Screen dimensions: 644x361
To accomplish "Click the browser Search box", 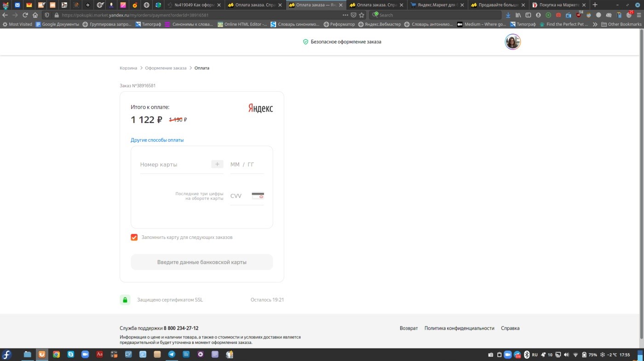I will coord(436,15).
